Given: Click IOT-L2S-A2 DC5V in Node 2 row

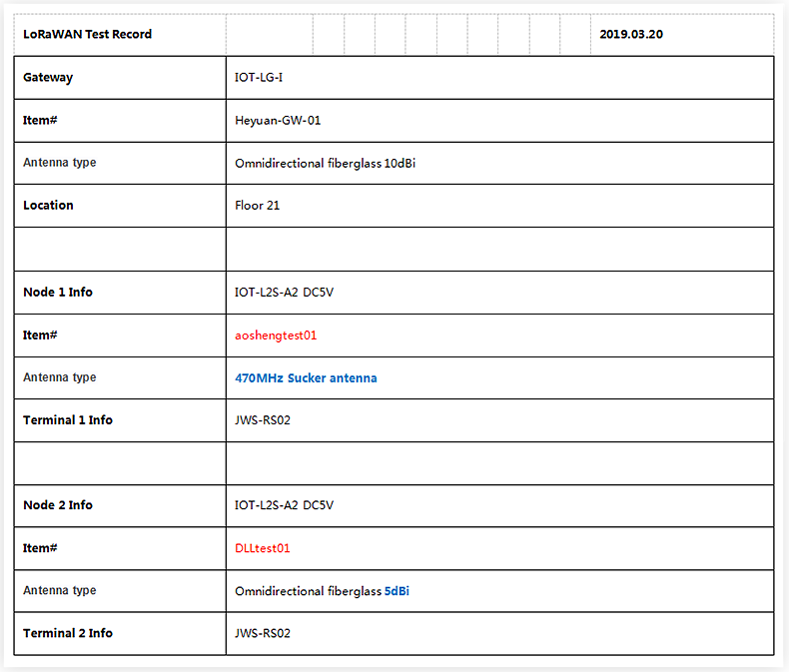Looking at the screenshot, I should (284, 505).
